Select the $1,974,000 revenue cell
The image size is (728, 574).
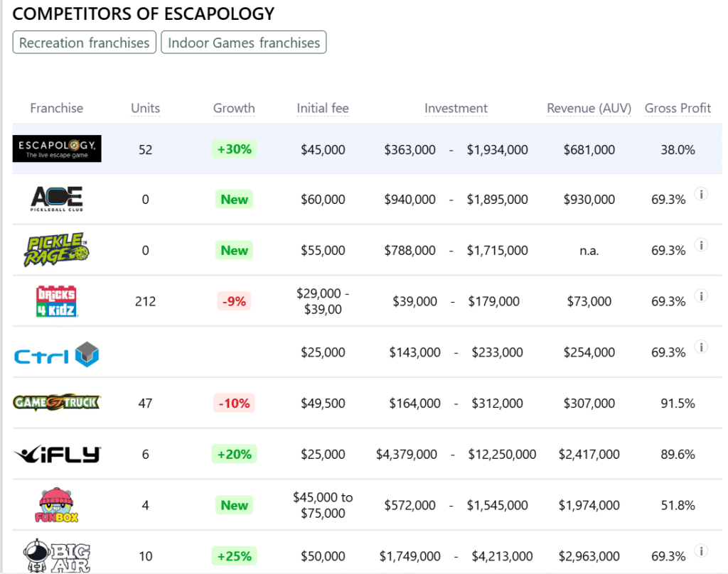click(x=589, y=505)
